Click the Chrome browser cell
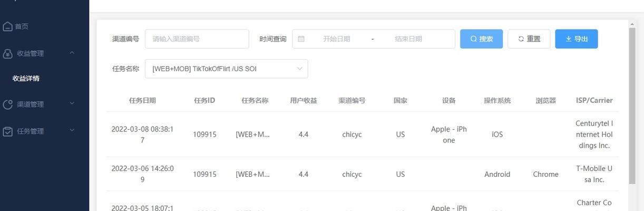Image resolution: width=644 pixels, height=211 pixels. (546, 174)
